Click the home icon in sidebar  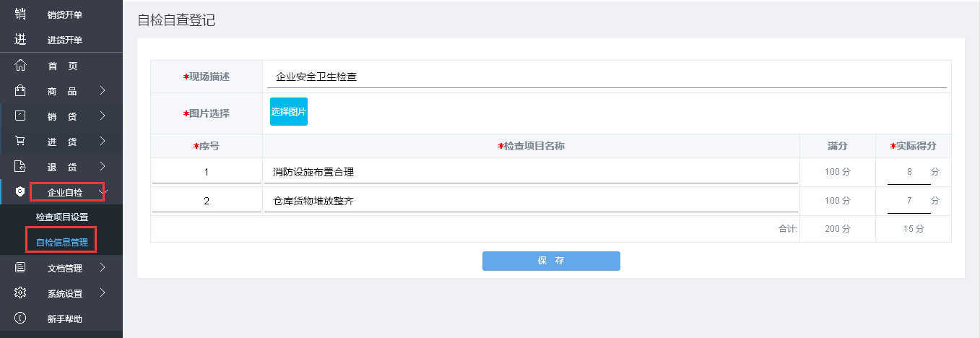[x=20, y=66]
